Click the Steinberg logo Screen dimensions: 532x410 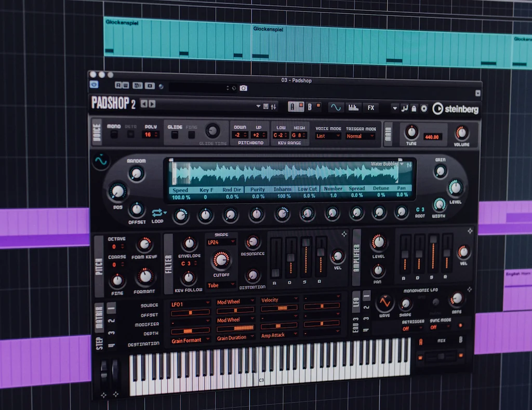tap(455, 109)
